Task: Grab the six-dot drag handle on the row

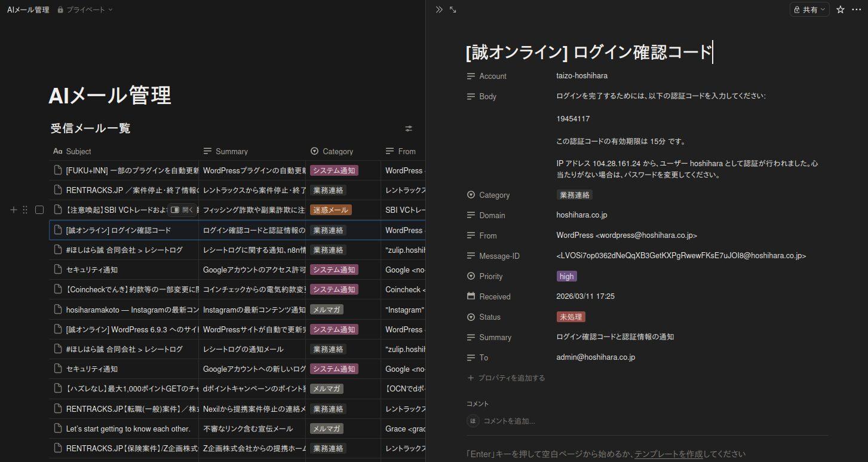Action: [x=25, y=210]
